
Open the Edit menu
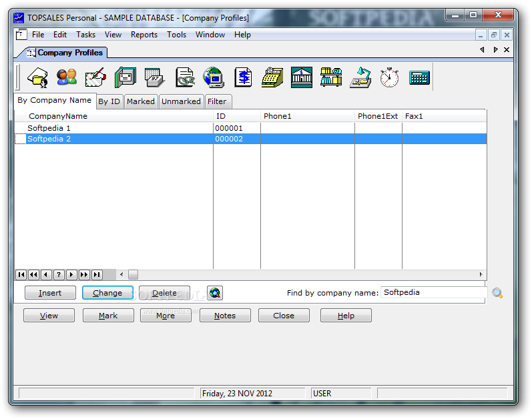point(60,35)
